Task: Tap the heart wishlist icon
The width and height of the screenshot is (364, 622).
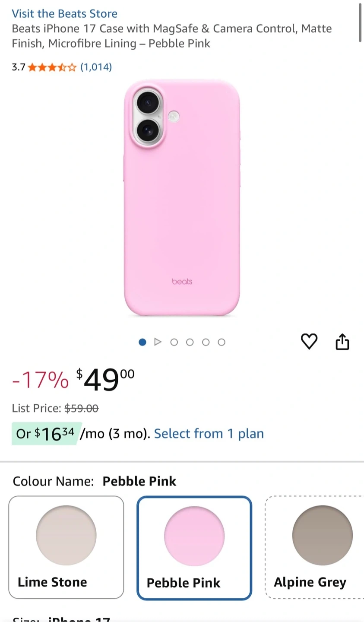Action: point(309,342)
